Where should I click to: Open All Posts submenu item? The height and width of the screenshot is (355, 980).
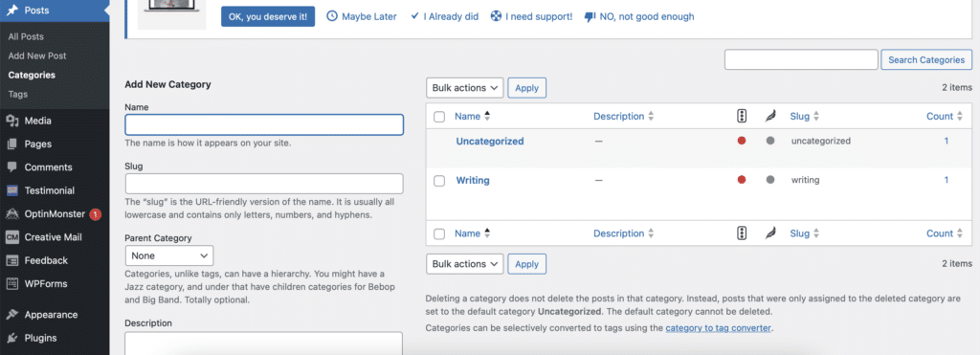(x=26, y=37)
